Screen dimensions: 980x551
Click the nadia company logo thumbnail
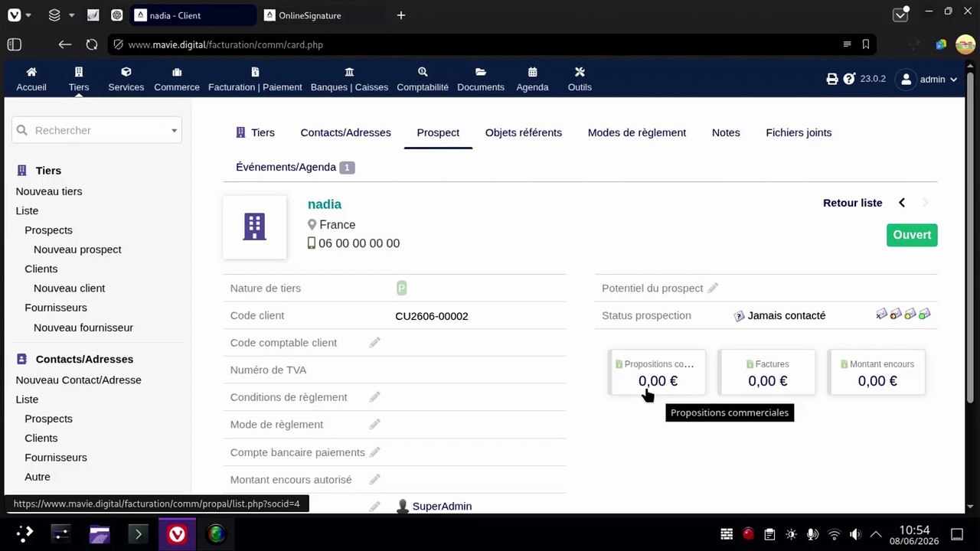[255, 227]
